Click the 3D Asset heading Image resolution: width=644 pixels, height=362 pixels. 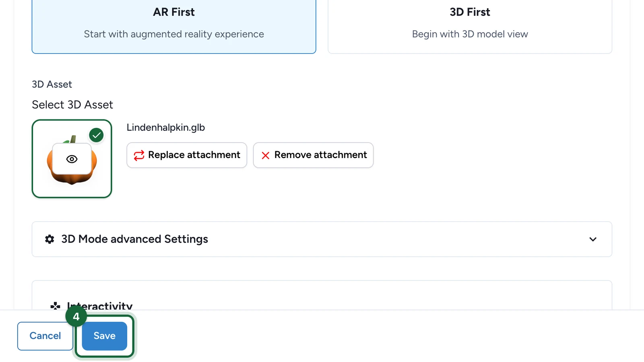tap(52, 84)
